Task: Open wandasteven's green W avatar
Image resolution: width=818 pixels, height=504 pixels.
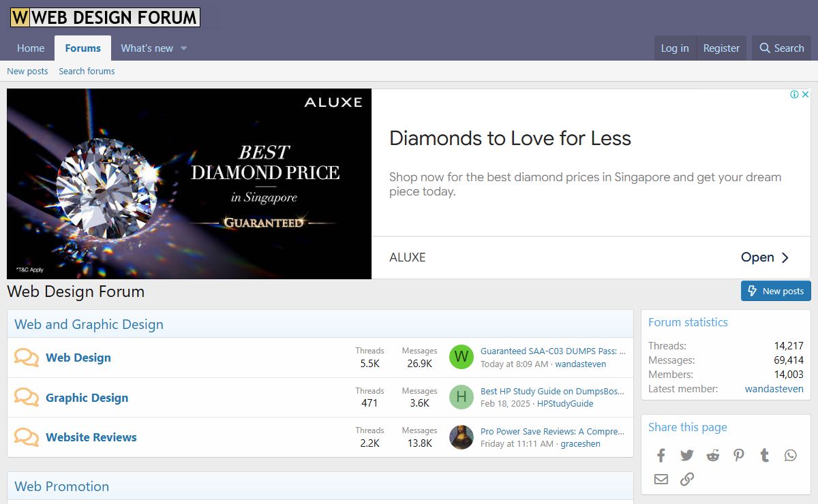Action: pos(461,357)
